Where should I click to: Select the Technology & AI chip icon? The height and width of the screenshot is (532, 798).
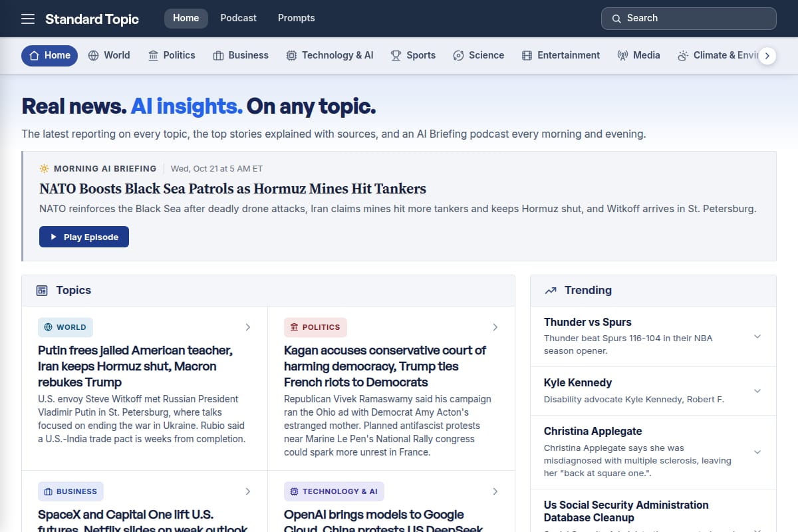(291, 56)
